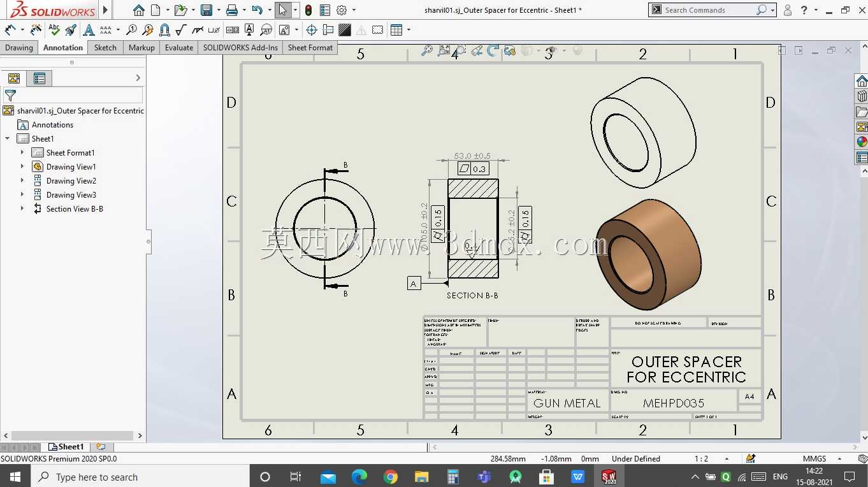Click the Home welcome icon
868x487 pixels.
[x=138, y=10]
